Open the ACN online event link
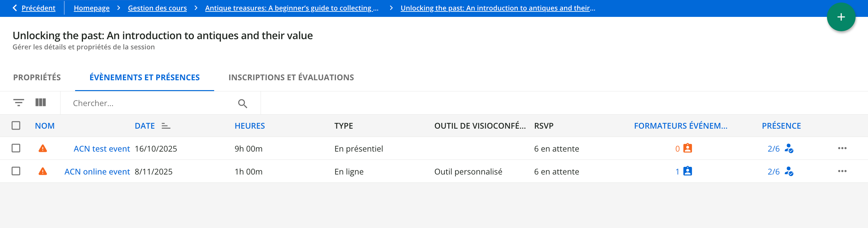The width and height of the screenshot is (868, 228). tap(97, 172)
